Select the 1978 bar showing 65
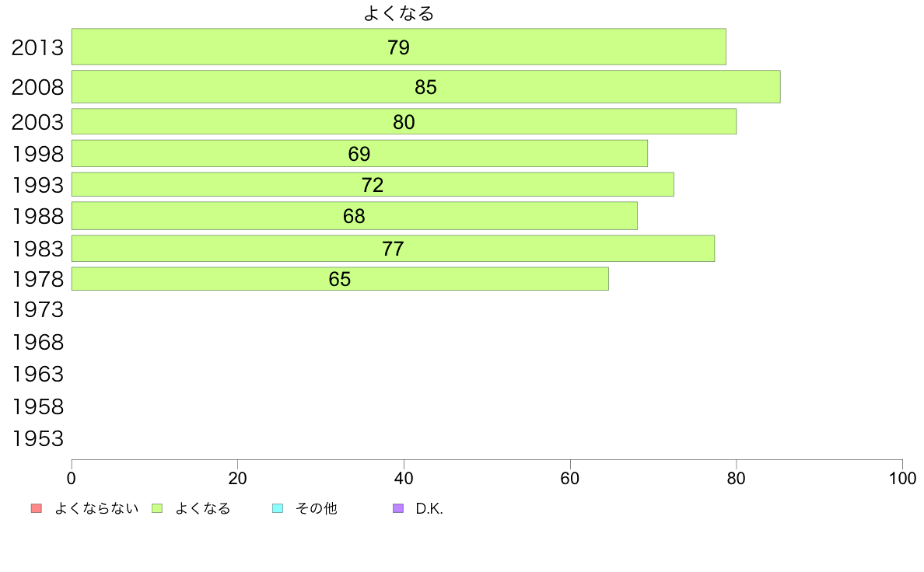 [340, 279]
